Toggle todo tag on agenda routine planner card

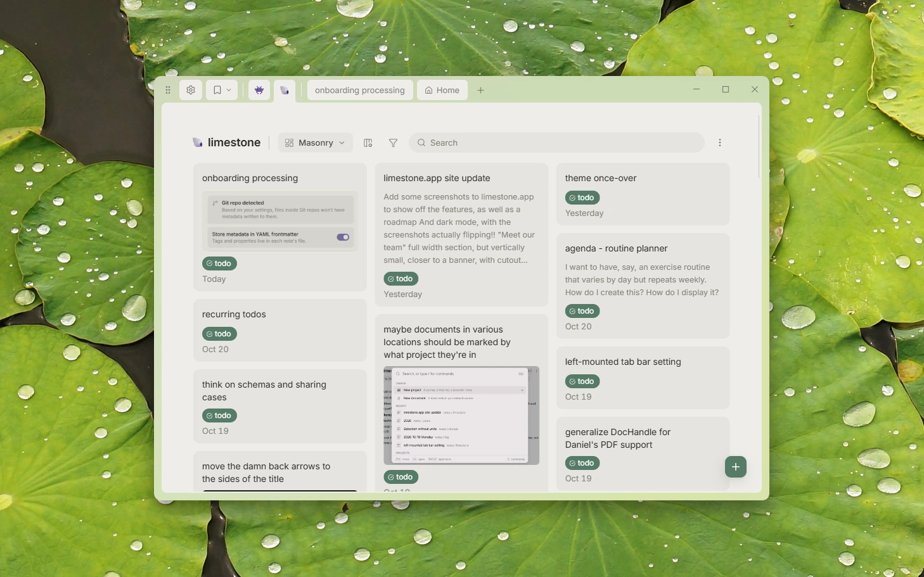pyautogui.click(x=582, y=311)
